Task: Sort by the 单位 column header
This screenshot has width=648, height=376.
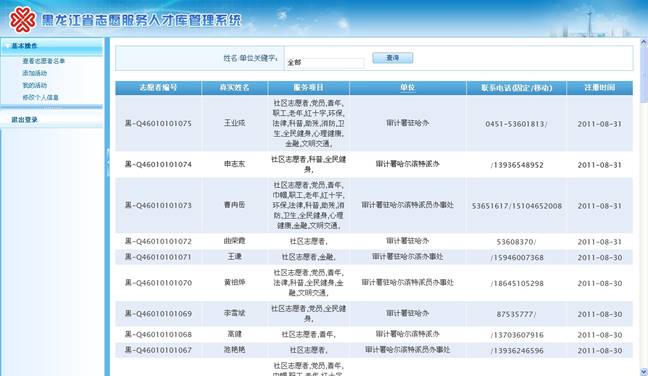Action: [x=407, y=88]
